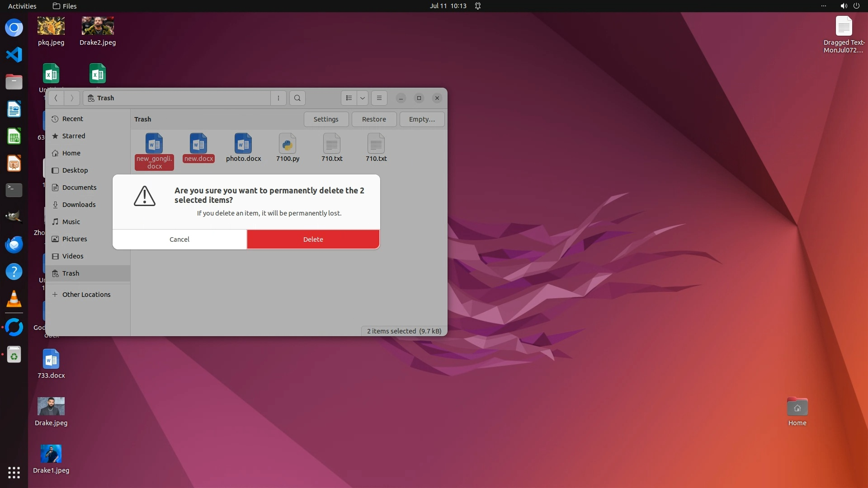Image resolution: width=868 pixels, height=488 pixels.
Task: Open the trash Settings button
Action: point(325,119)
